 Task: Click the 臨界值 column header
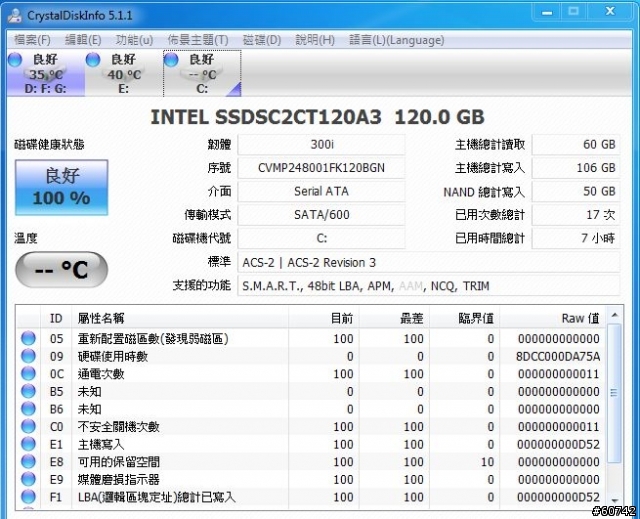tap(464, 318)
